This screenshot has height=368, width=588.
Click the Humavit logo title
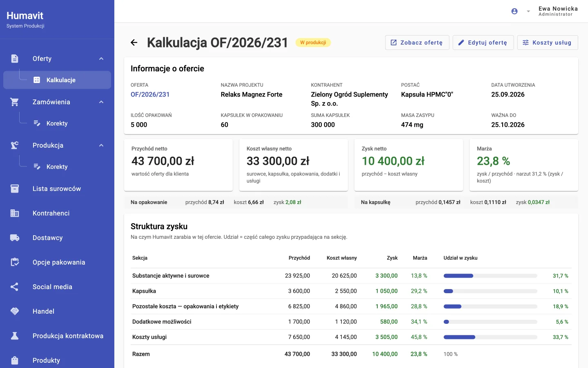[x=25, y=16]
